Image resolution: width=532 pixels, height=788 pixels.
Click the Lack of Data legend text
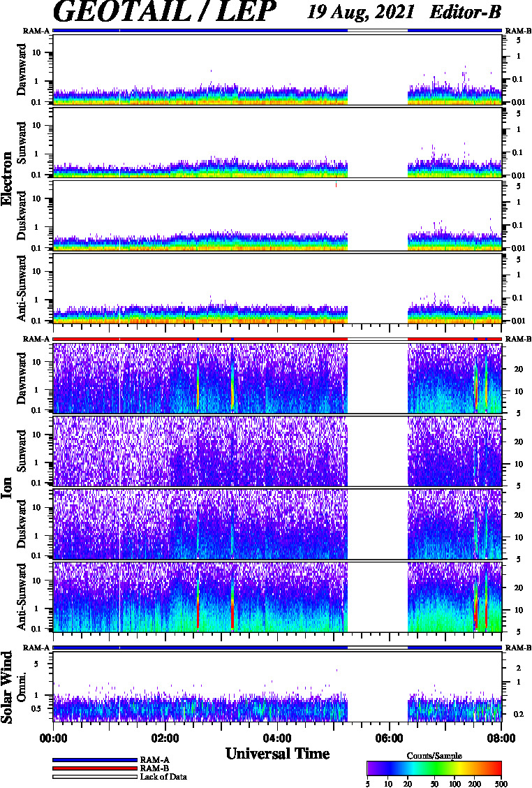pyautogui.click(x=163, y=777)
